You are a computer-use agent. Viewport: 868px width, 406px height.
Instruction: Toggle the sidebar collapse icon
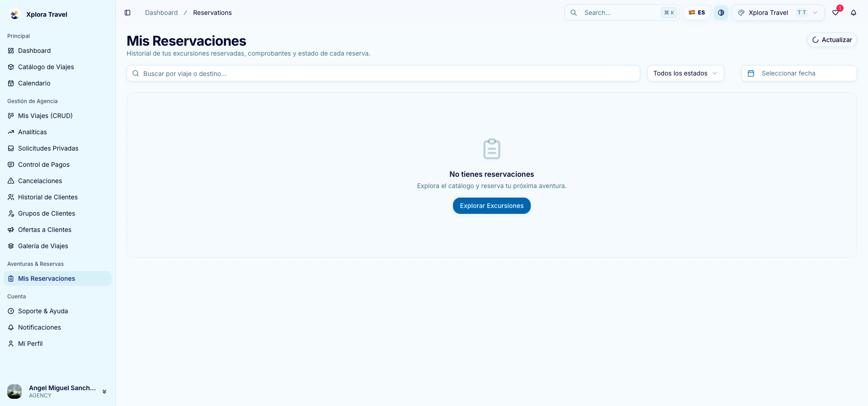(x=127, y=13)
